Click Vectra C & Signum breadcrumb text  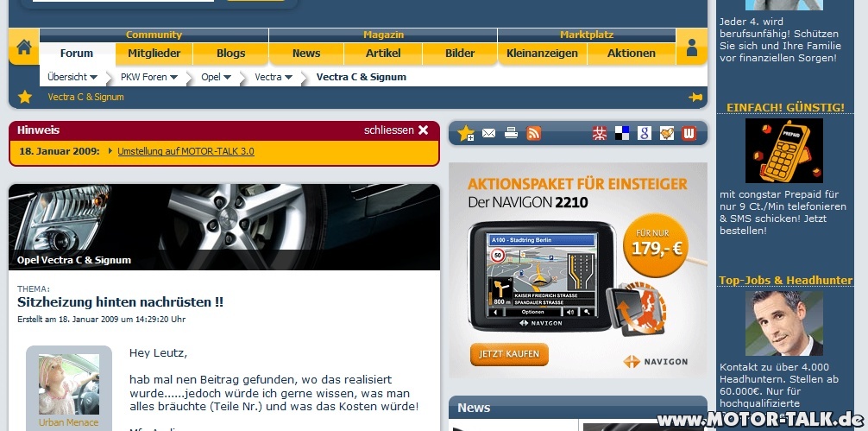coord(362,77)
